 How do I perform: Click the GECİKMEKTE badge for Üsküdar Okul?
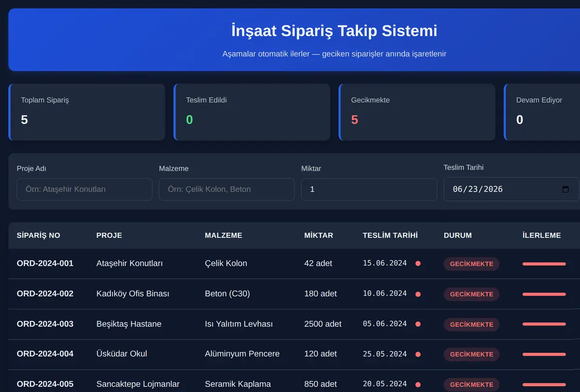pyautogui.click(x=472, y=354)
